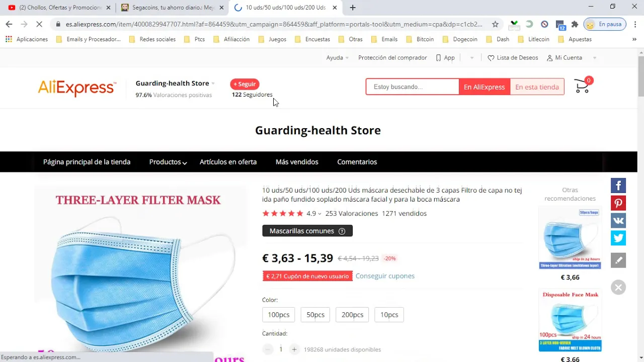The width and height of the screenshot is (644, 362).
Task: Open the shopping cart icon
Action: 583,86
